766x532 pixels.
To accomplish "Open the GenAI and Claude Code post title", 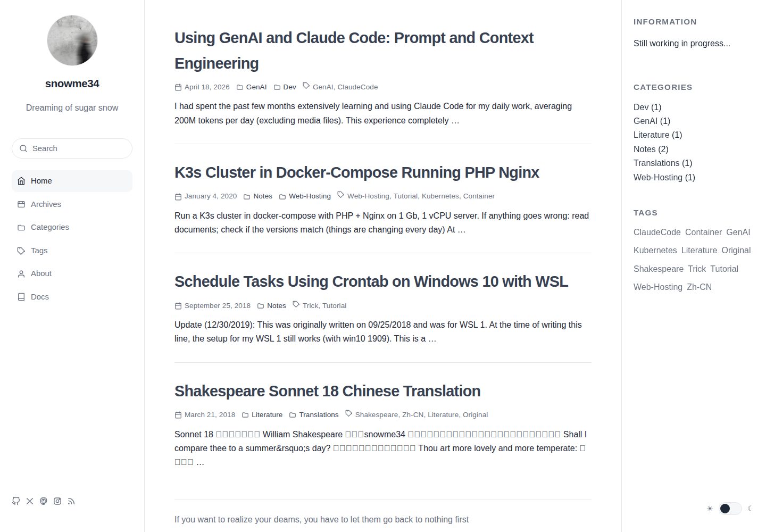I will (354, 51).
